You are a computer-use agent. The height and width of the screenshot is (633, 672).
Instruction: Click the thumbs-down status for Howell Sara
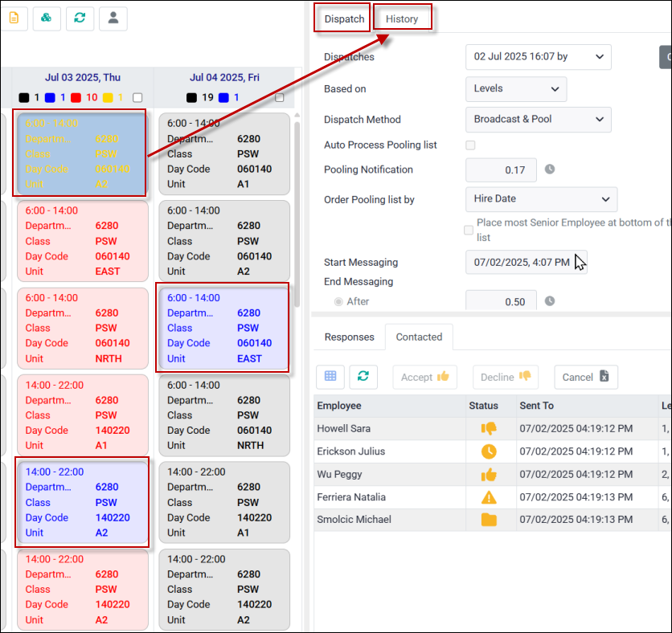pos(489,428)
